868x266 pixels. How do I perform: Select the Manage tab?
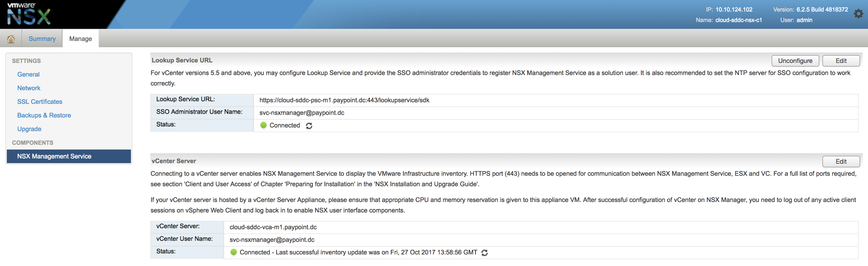coord(81,39)
